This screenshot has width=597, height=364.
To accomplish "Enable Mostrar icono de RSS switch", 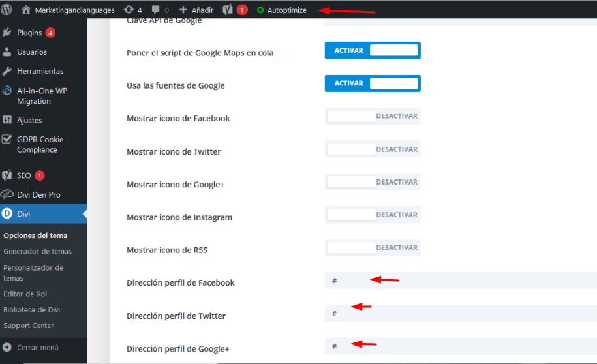I will click(x=373, y=247).
